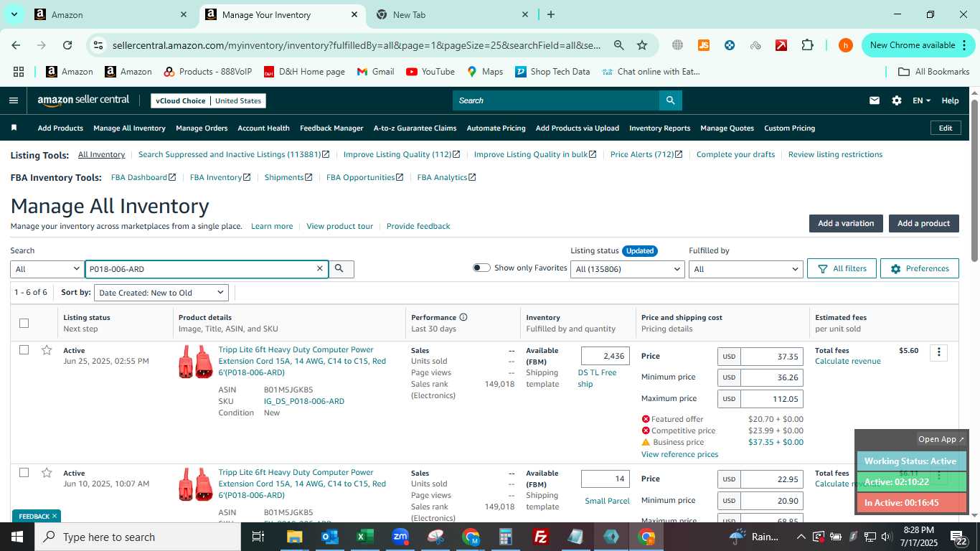Click the bookmark flag icon
Image resolution: width=980 pixels, height=551 pixels.
[x=14, y=128]
